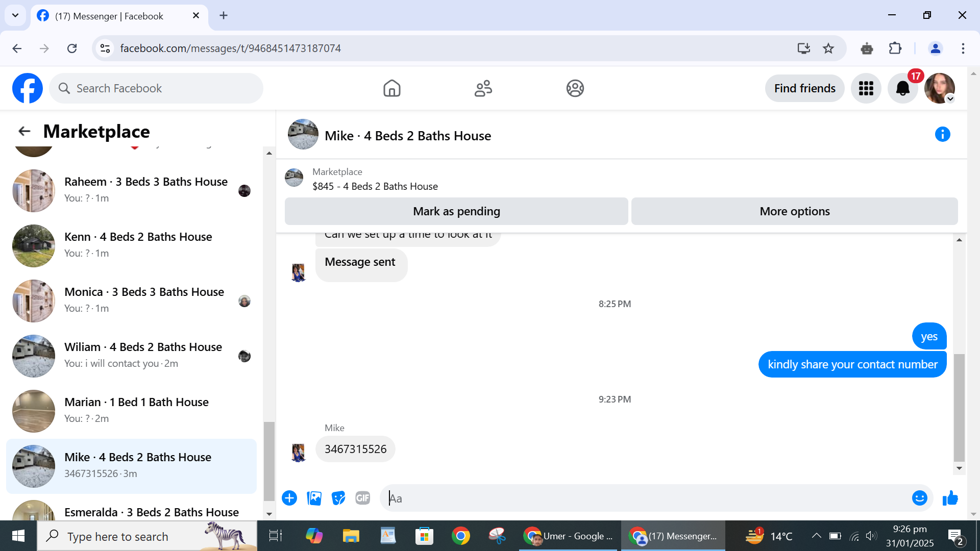Select the Messenger | Facebook tab
This screenshot has height=551, width=980.
point(119,16)
